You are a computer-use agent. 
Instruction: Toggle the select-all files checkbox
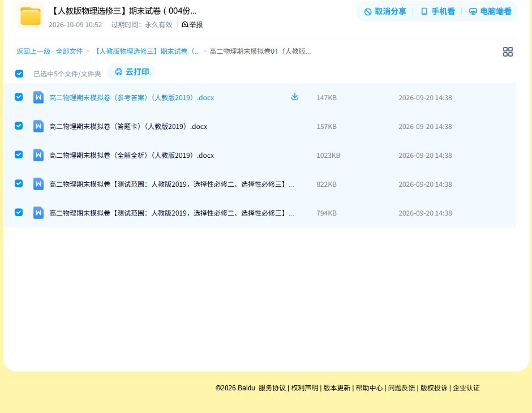[19, 74]
